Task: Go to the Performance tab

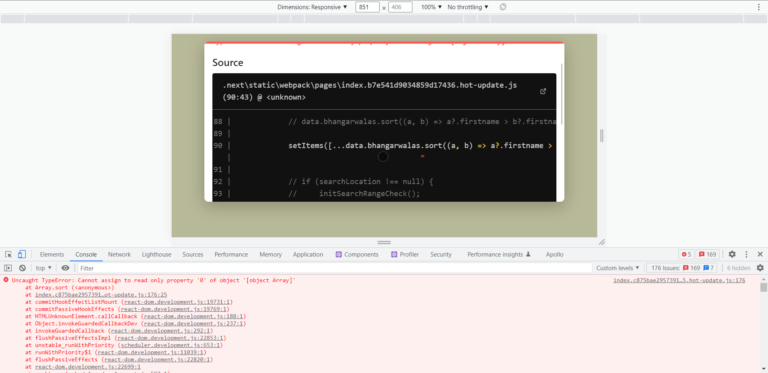Action: (231, 255)
